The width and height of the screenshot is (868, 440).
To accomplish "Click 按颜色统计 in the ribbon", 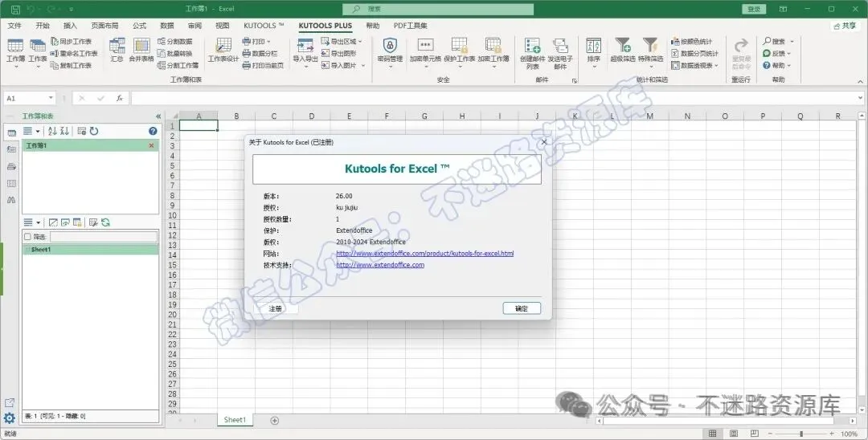I will pyautogui.click(x=692, y=42).
